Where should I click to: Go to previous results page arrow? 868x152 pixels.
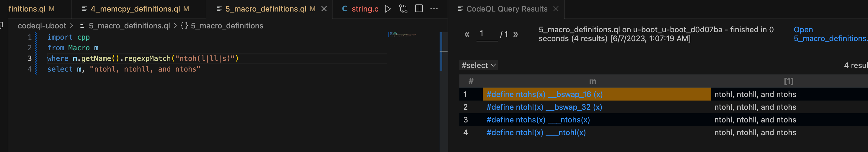click(467, 34)
